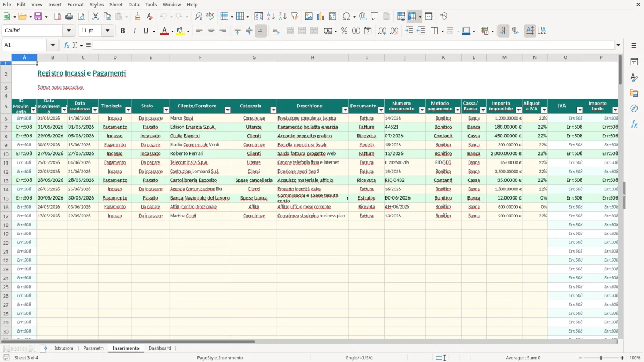Image resolution: width=644 pixels, height=362 pixels.
Task: Select column H header
Action: (x=312, y=57)
